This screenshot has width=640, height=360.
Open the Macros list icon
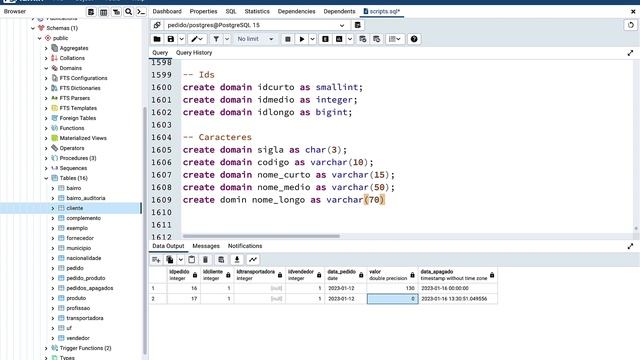(x=394, y=39)
